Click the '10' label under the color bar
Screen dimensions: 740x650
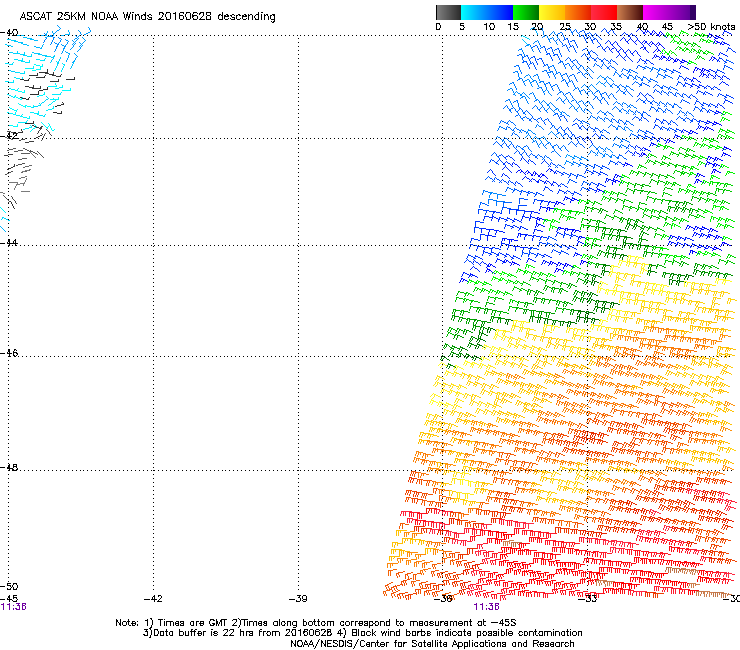pos(489,27)
